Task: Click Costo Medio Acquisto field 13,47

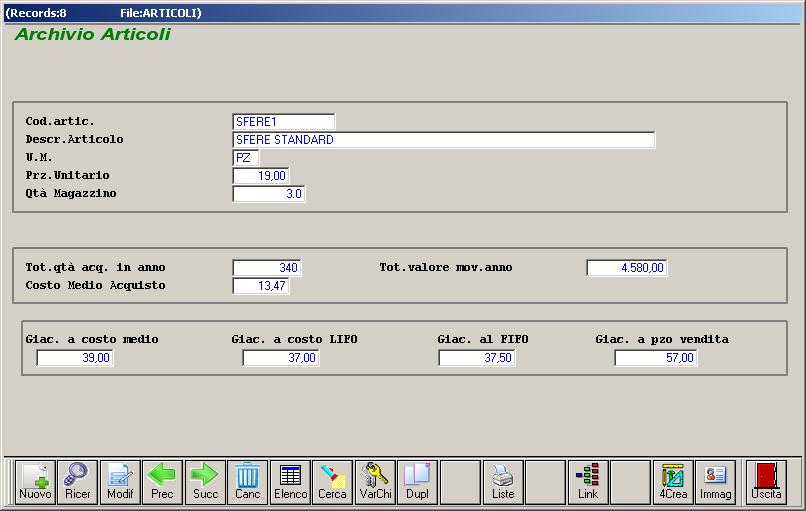Action: (261, 286)
